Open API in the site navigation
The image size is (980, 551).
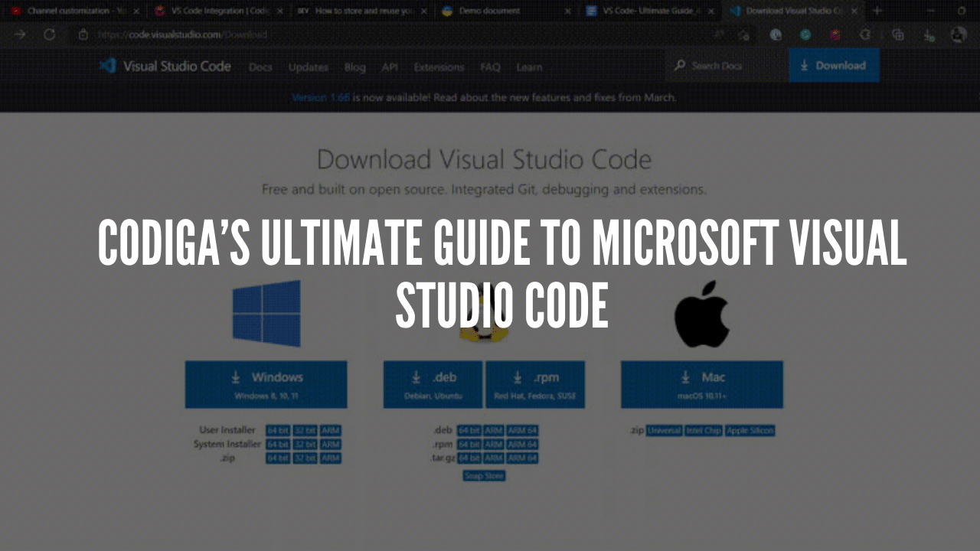point(390,67)
